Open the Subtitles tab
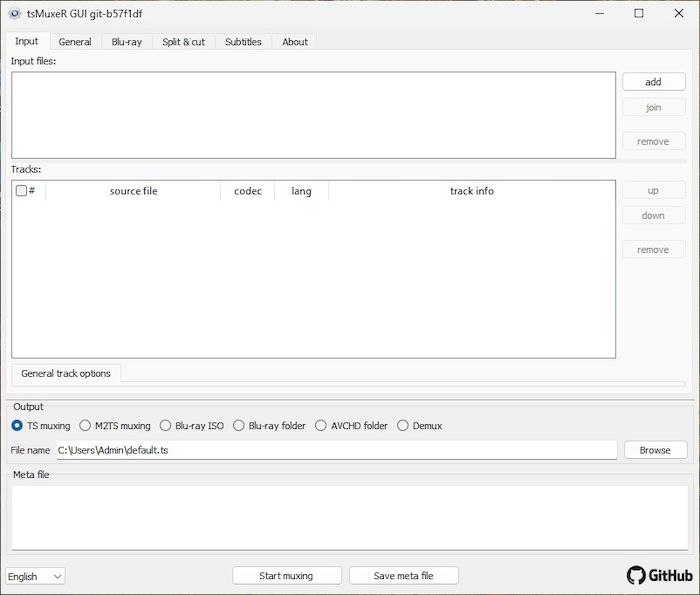700x595 pixels. pyautogui.click(x=243, y=42)
